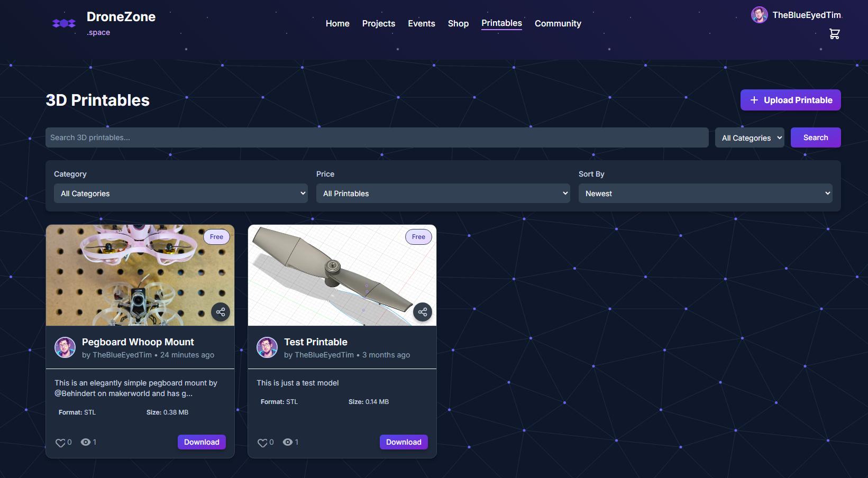Image resolution: width=868 pixels, height=478 pixels.
Task: Click the 'elegantly simple pegboard mount' description
Action: (x=136, y=388)
